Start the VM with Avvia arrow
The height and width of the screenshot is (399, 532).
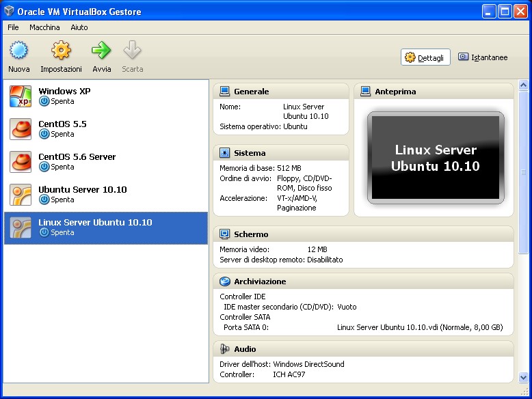coord(101,50)
